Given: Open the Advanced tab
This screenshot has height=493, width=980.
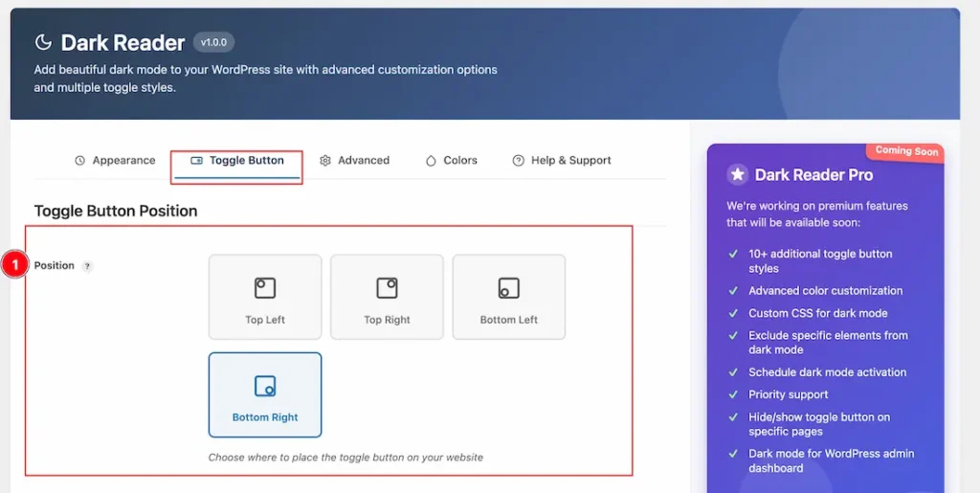Looking at the screenshot, I should (354, 161).
